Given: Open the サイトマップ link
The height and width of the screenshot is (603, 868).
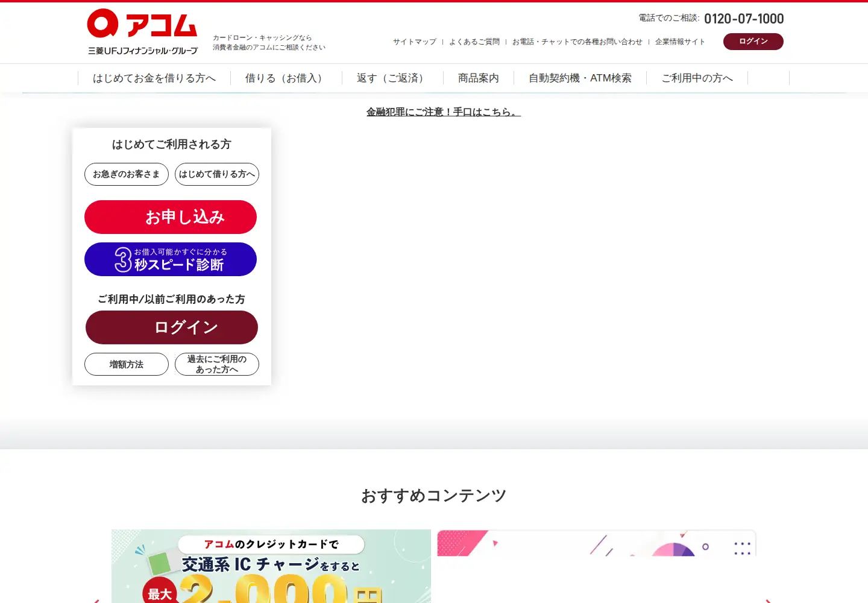Looking at the screenshot, I should (415, 42).
